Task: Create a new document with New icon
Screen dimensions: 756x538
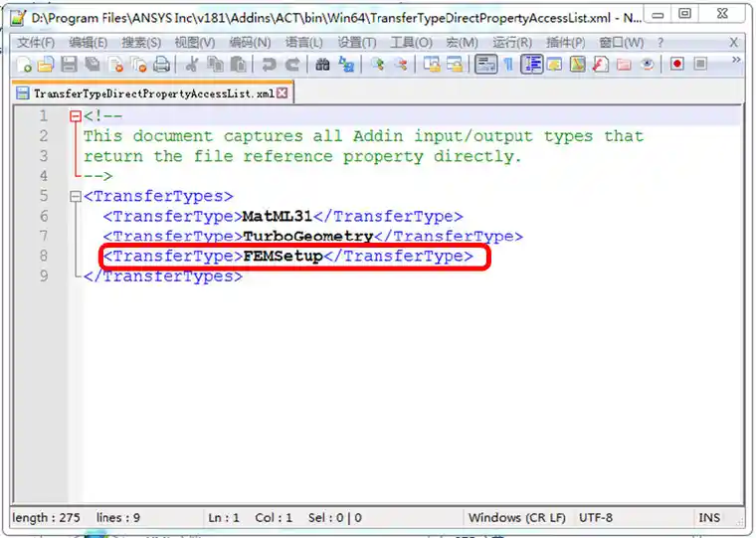Action: pyautogui.click(x=24, y=64)
